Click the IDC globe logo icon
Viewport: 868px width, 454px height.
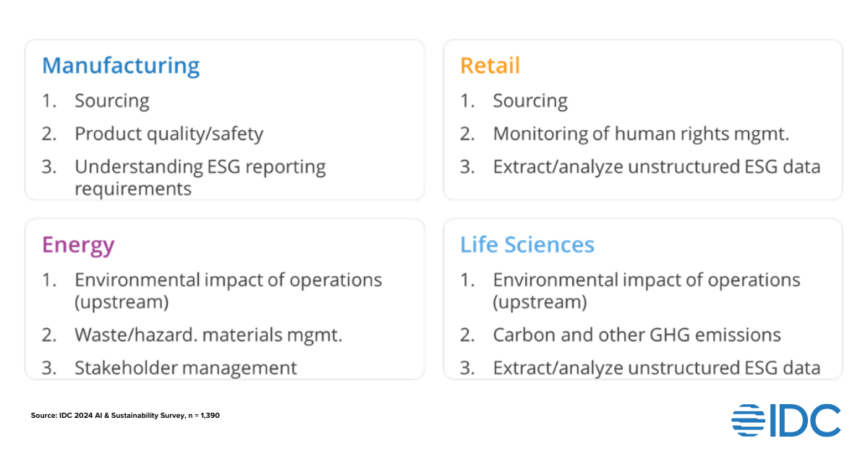click(748, 421)
